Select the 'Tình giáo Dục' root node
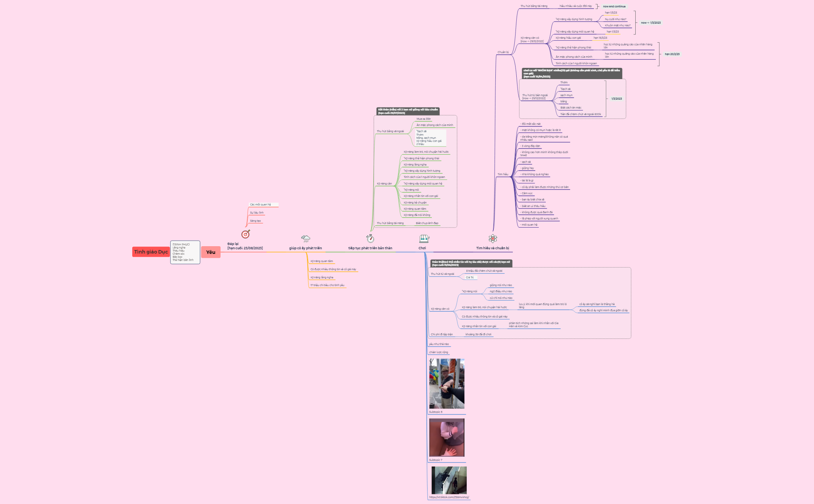Screen dimensions: 814x504 point(151,252)
